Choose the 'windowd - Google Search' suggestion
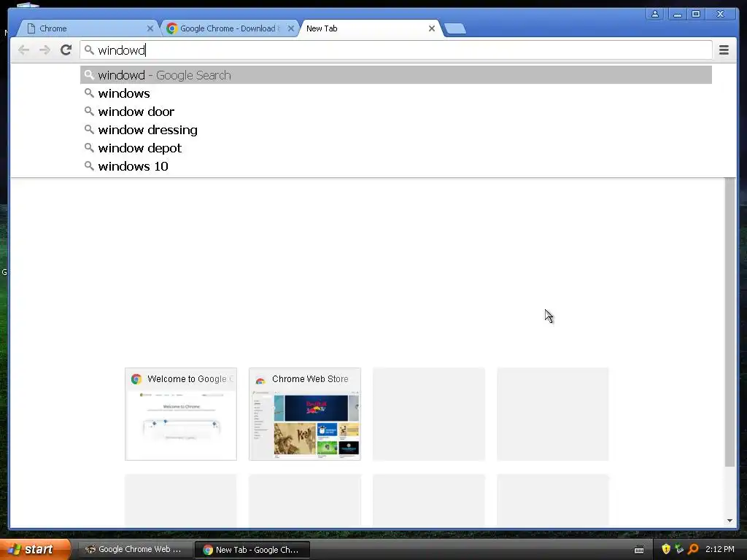Screen dimensions: 747x560 click(396, 75)
